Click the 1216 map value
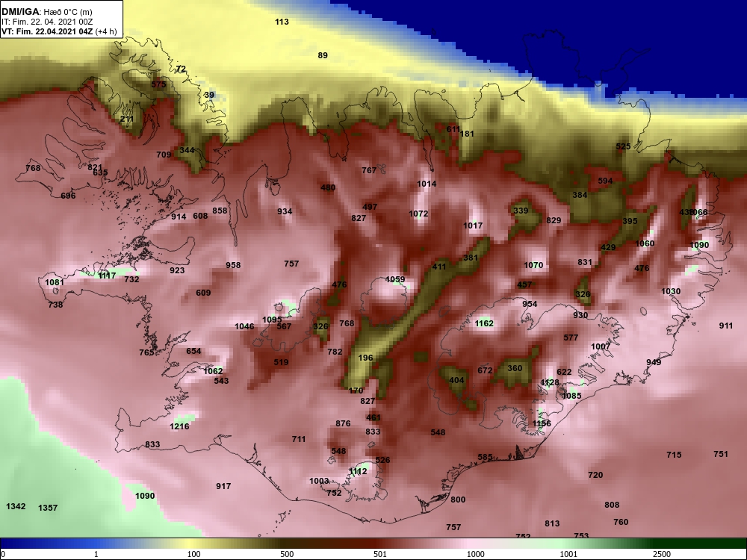This screenshot has height=560, width=747. point(179,426)
